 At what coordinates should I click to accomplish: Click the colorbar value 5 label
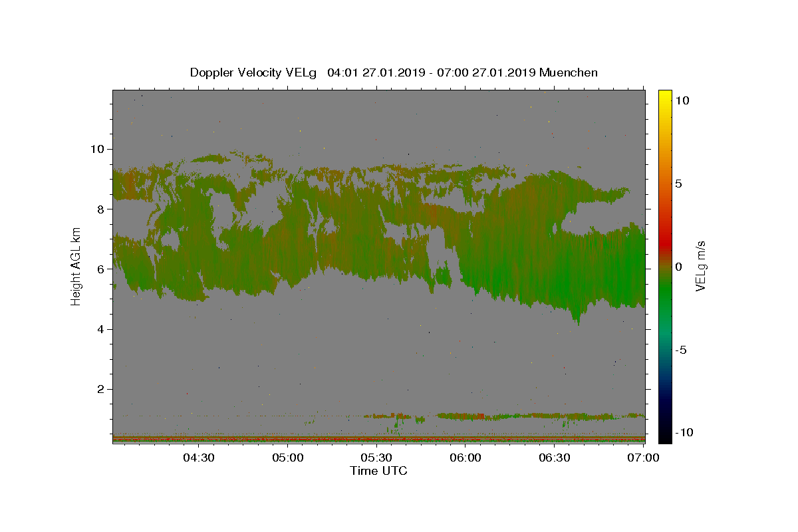678,184
